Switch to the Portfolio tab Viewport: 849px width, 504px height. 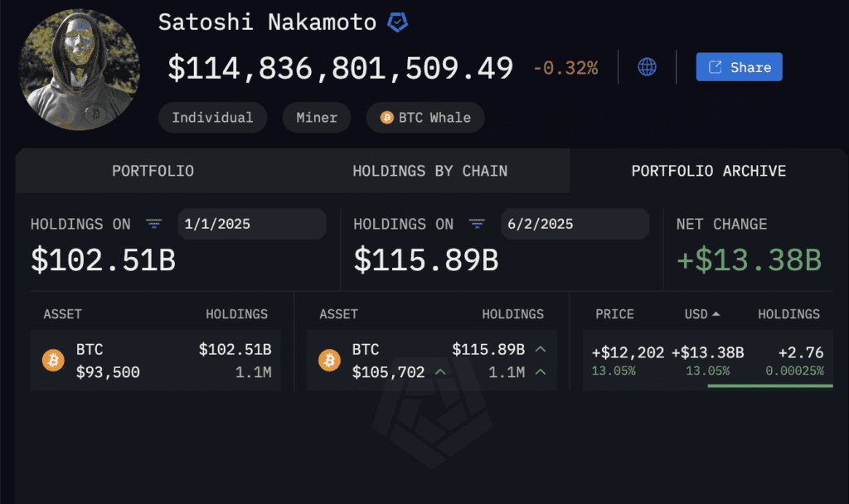(x=153, y=172)
